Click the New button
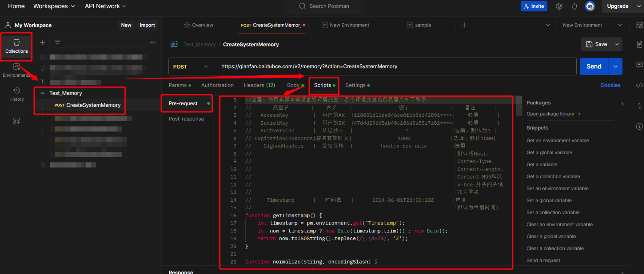The width and height of the screenshot is (644, 274). pyautogui.click(x=126, y=25)
